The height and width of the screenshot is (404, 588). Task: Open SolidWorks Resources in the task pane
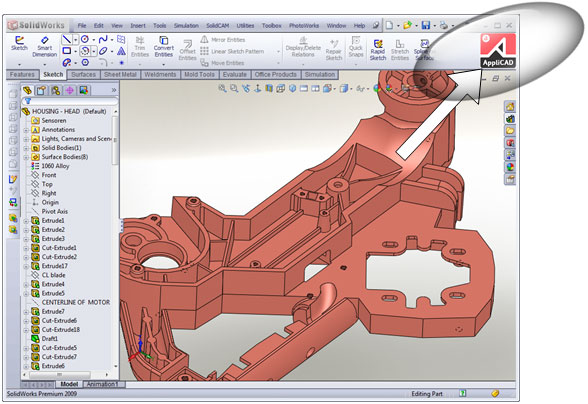pyautogui.click(x=510, y=107)
